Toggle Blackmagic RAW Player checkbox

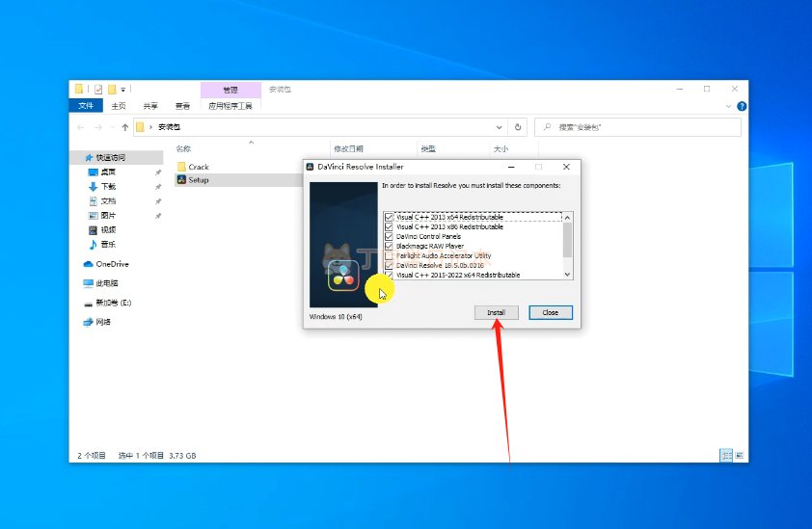(x=389, y=246)
